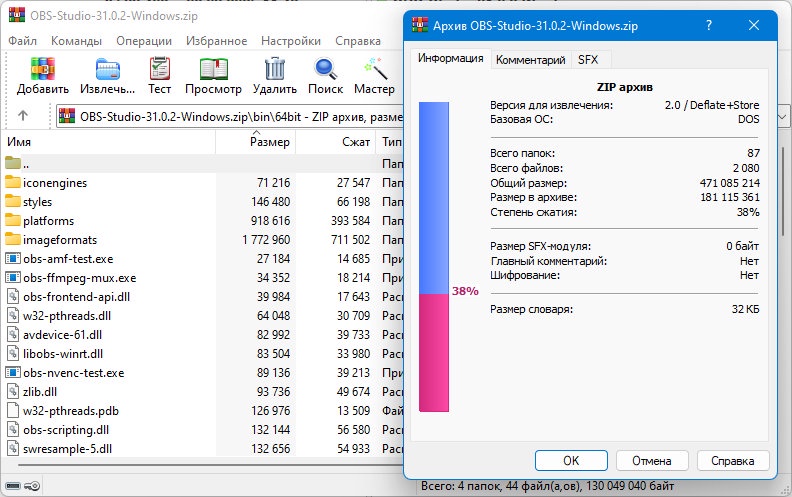792x497 pixels.
Task: Go up one level with arrow icon
Action: pos(23,116)
